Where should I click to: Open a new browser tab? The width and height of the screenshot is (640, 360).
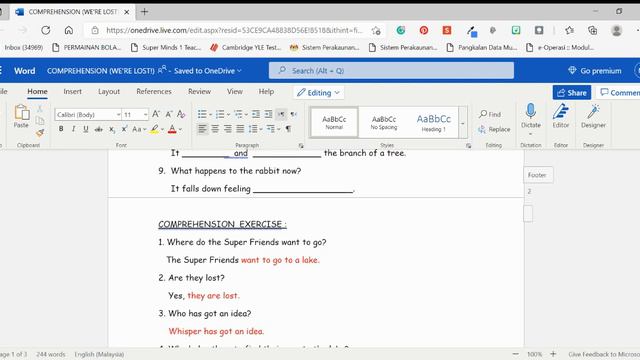[144, 12]
